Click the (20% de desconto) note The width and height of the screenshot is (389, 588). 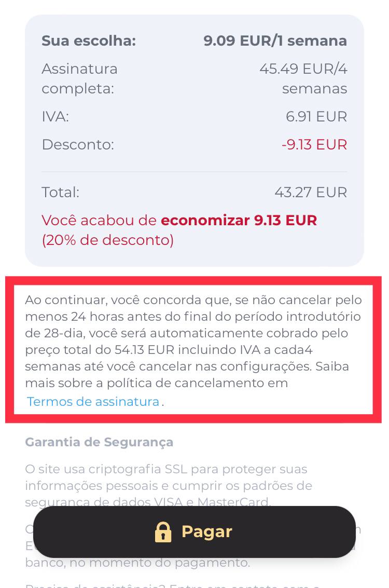point(108,240)
